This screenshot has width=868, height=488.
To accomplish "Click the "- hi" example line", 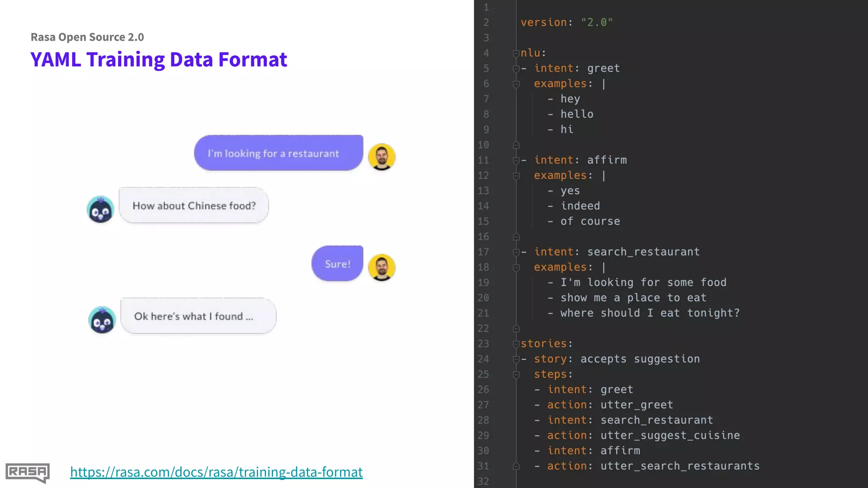I will coord(560,130).
